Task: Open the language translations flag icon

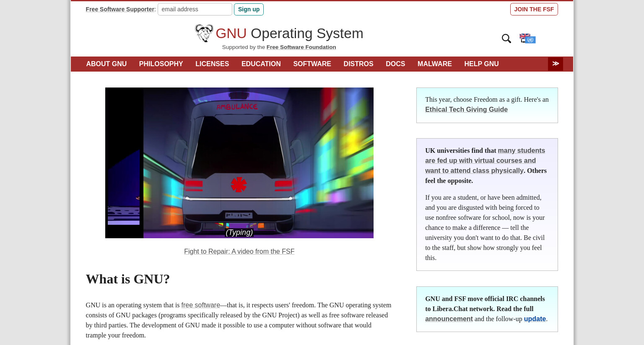Action: click(527, 39)
